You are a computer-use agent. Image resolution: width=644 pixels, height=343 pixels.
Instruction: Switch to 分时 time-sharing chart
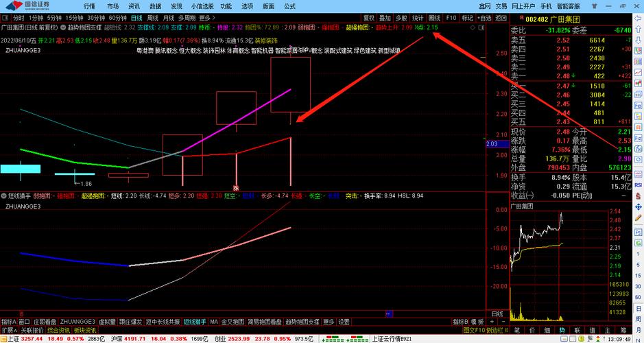click(x=19, y=18)
